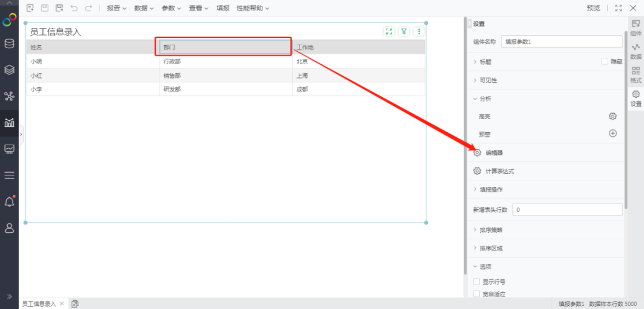Expand the left resource panel handle
Viewport: 644px width, 309px height.
[x=21, y=134]
